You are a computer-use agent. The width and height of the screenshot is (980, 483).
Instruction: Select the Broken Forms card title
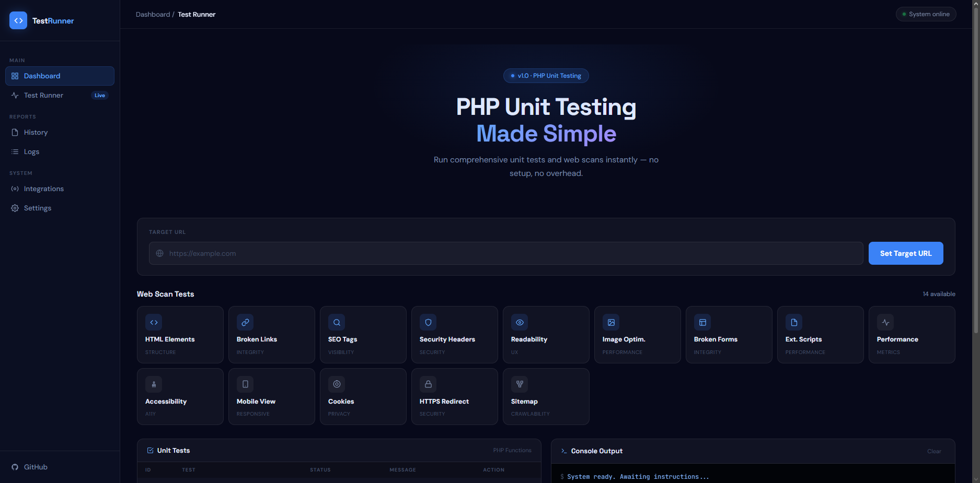pos(716,339)
